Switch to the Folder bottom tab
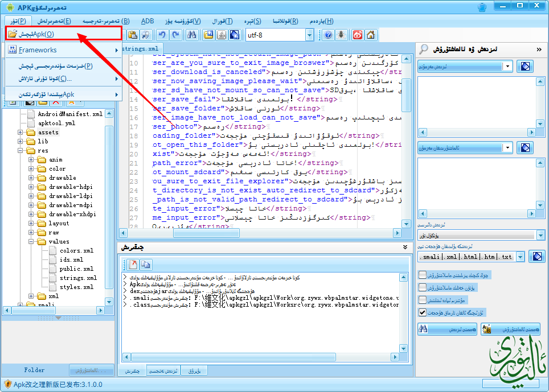This screenshot has width=549, height=392. [x=34, y=370]
